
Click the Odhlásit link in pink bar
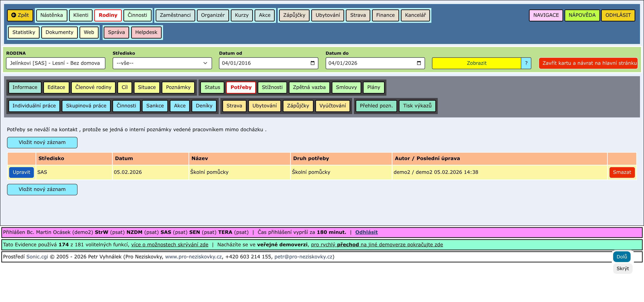click(366, 232)
